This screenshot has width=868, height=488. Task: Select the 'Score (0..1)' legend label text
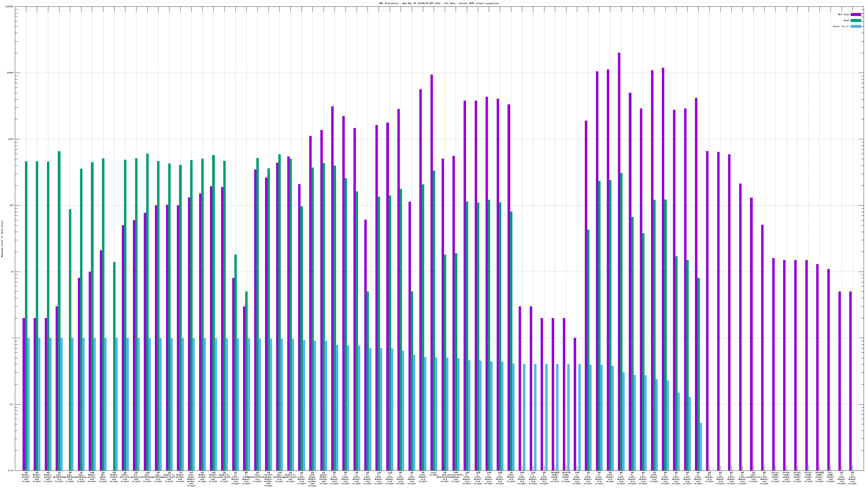(x=841, y=26)
